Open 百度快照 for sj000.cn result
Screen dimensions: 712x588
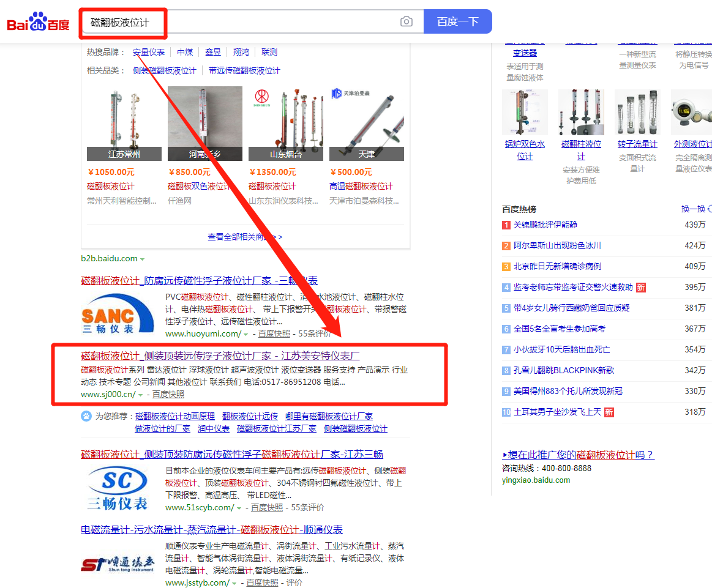(x=168, y=394)
